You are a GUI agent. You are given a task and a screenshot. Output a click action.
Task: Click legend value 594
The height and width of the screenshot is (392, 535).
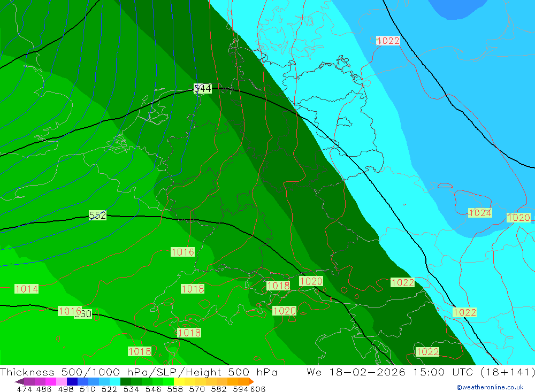[241, 389]
